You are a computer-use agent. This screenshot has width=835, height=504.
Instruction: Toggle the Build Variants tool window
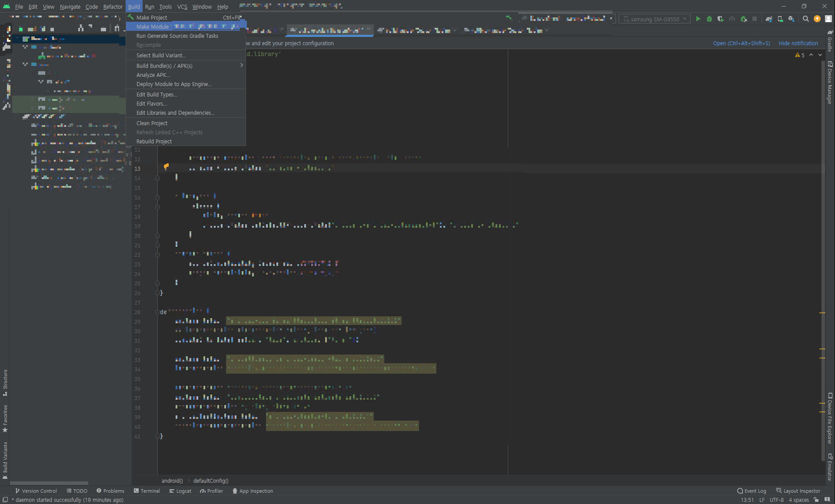[5, 459]
